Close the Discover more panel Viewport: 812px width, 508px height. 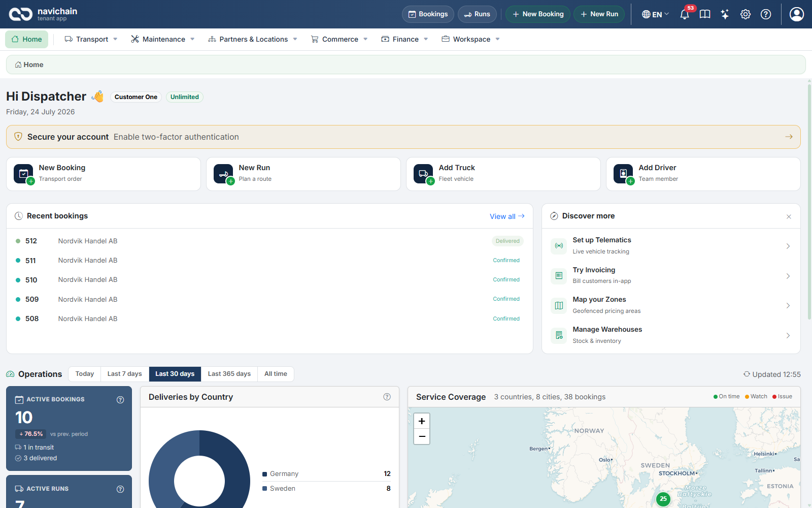(x=789, y=216)
